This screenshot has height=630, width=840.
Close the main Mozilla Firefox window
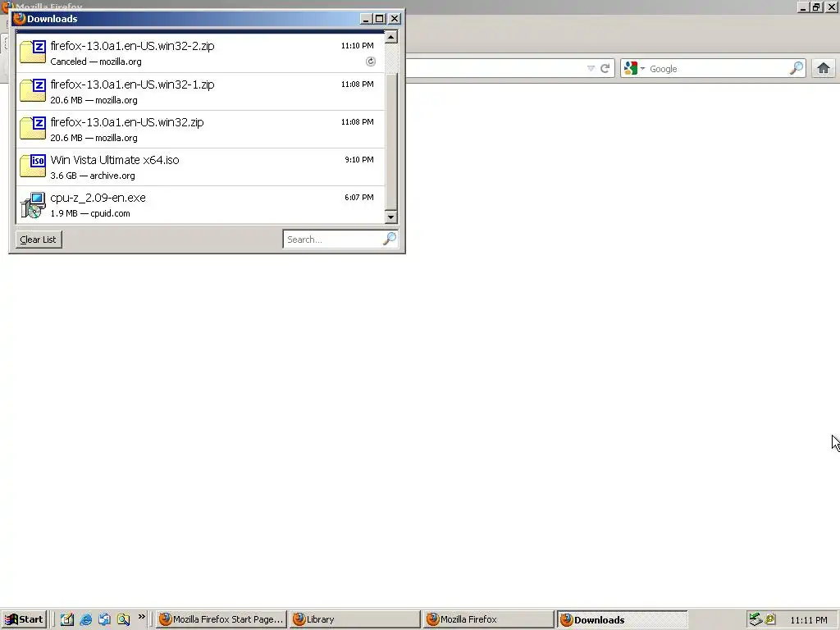coord(831,7)
